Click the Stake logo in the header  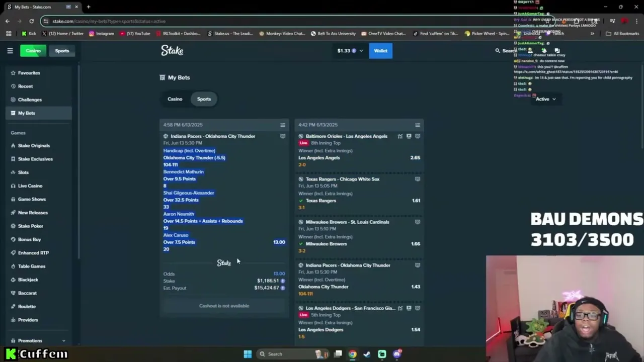coord(172,51)
